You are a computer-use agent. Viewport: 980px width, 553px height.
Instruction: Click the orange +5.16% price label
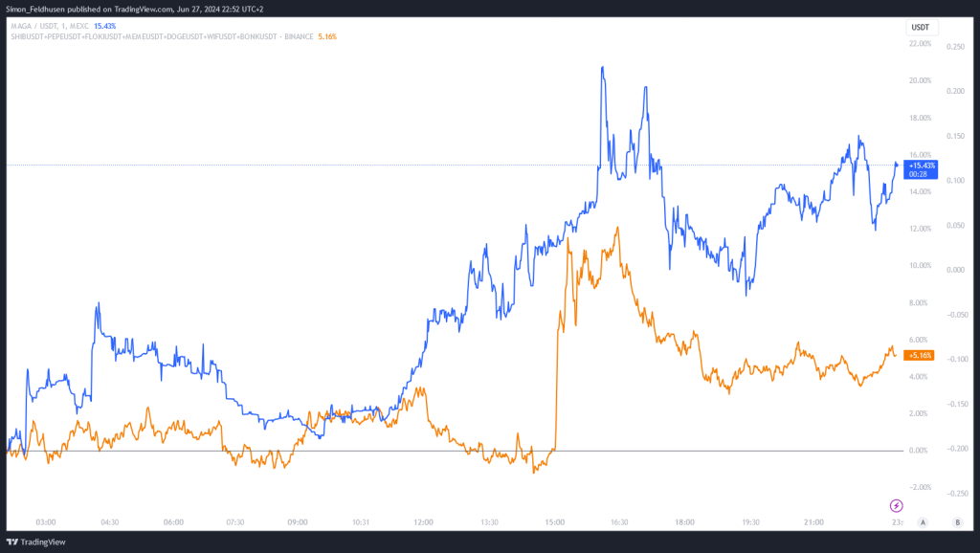pos(920,355)
